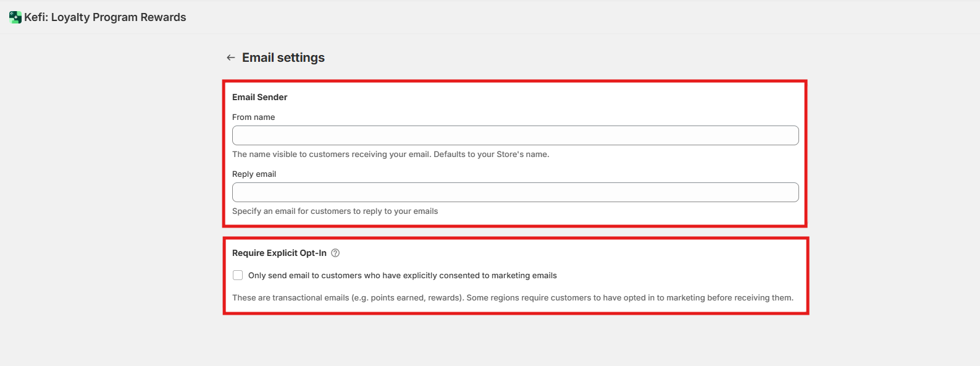This screenshot has height=366, width=980.
Task: Click the Kefi app logo icon
Action: pos(15,17)
